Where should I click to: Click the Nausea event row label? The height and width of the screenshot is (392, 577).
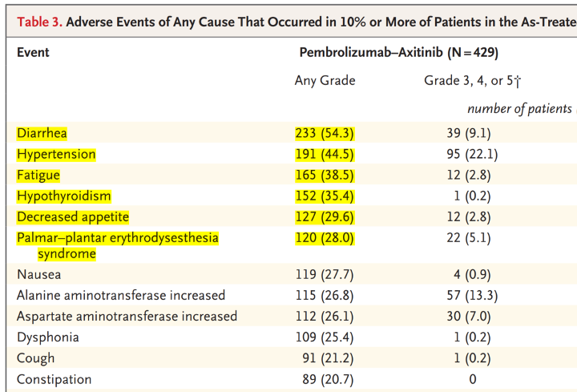[x=38, y=274]
